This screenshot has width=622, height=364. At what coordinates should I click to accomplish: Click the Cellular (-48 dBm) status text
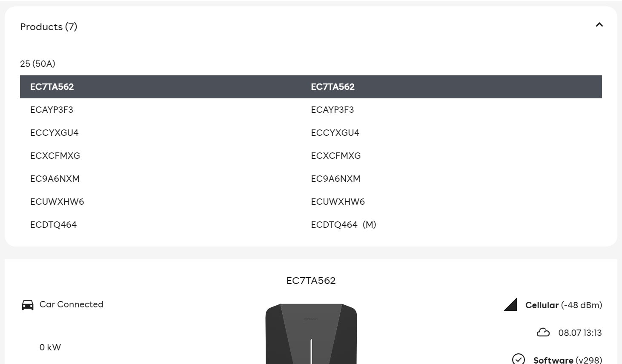pos(564,305)
